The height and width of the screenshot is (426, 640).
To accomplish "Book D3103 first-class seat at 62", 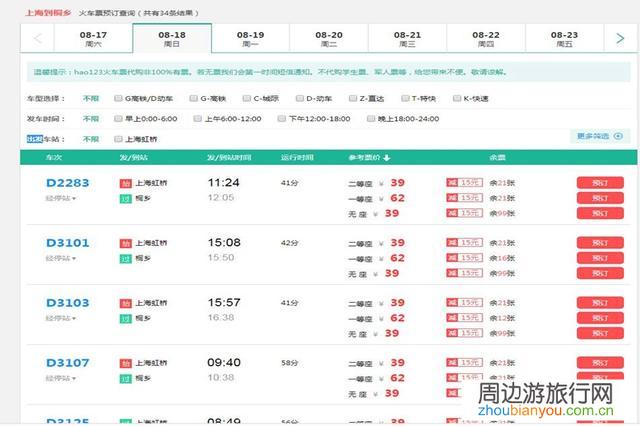I will pyautogui.click(x=600, y=318).
